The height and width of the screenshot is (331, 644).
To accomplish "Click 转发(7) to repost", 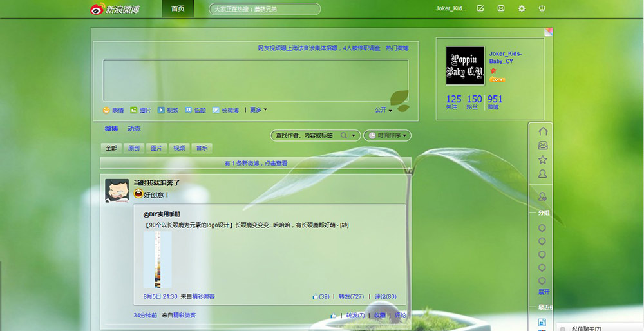I will [355, 316].
